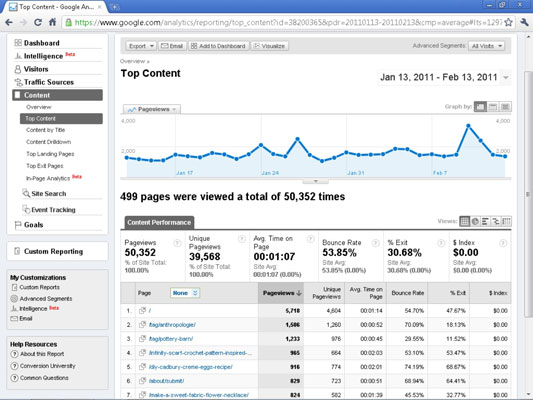Switch to the pie chart view icon
Screen dimensions: 533x400
475,222
